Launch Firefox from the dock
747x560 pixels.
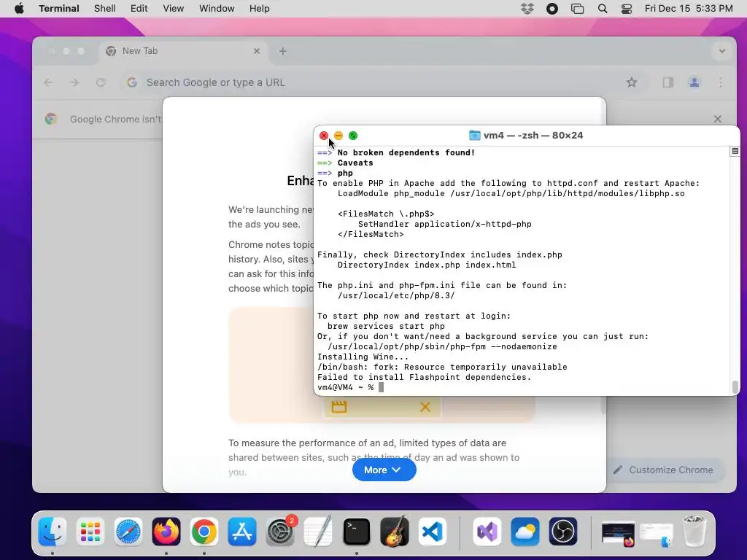(x=166, y=532)
